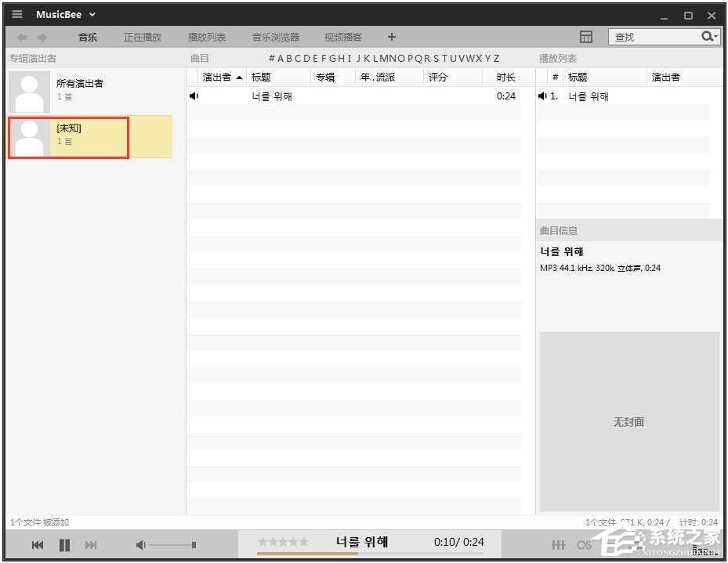Viewport: 728px width, 563px height.
Task: Select the equalizer icon in the bottom bar
Action: (558, 544)
